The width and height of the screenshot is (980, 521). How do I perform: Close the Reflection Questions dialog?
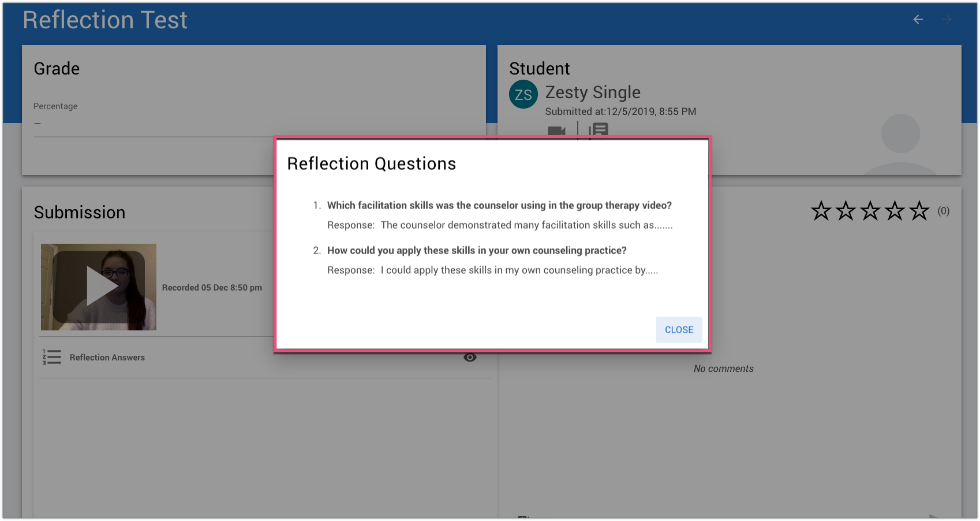pyautogui.click(x=679, y=330)
